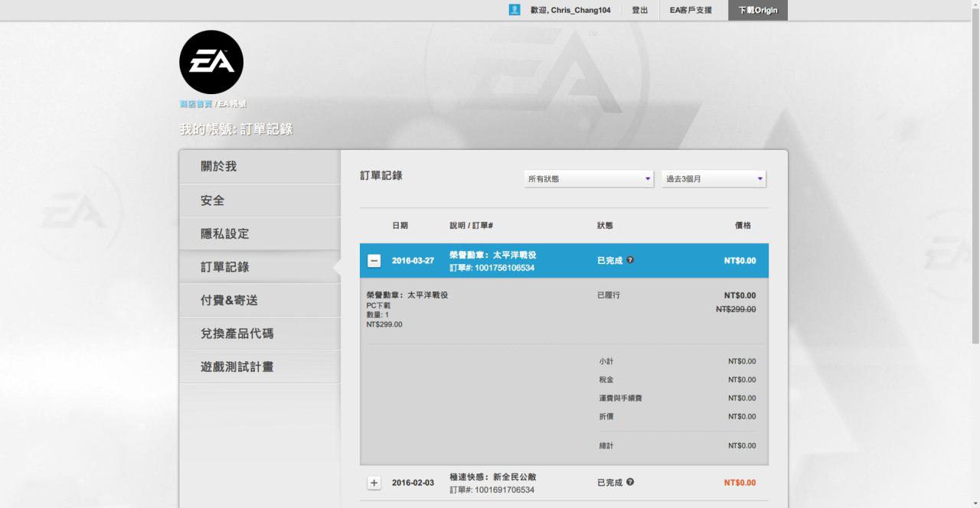Image resolution: width=980 pixels, height=508 pixels.
Task: Select the 訂單記錄 sidebar tab
Action: click(260, 267)
